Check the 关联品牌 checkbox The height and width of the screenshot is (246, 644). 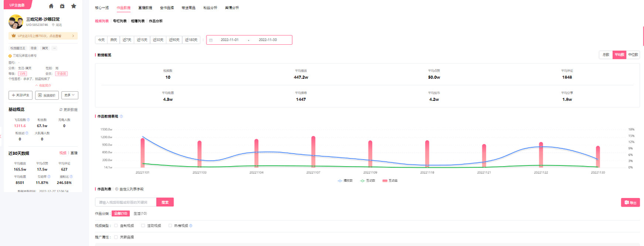tap(116, 237)
